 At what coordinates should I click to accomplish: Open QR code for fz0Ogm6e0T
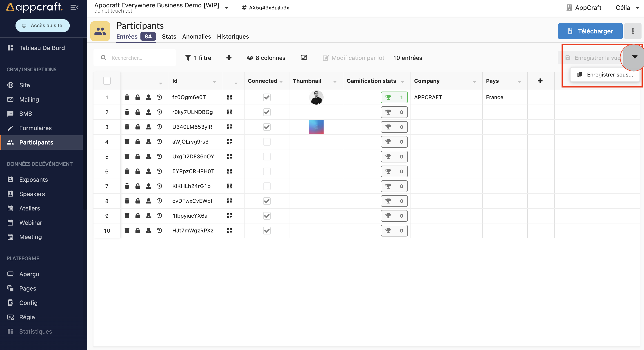pyautogui.click(x=229, y=97)
